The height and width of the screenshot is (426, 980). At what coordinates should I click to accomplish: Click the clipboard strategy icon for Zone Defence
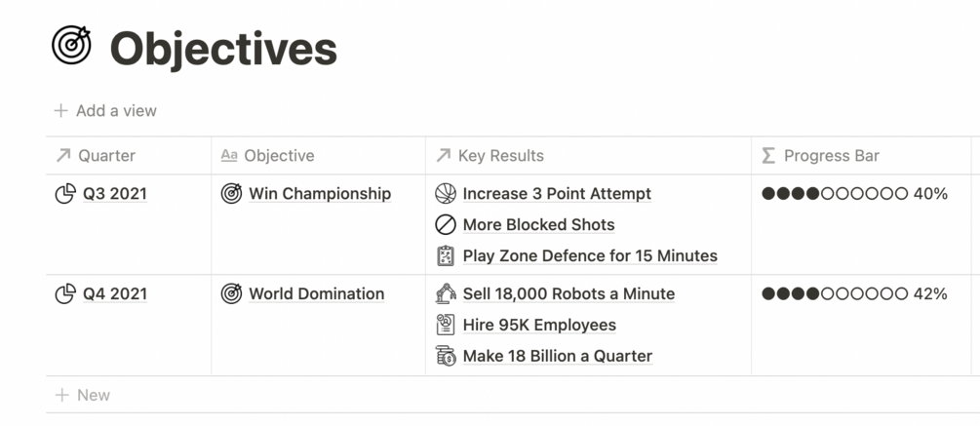tap(446, 256)
